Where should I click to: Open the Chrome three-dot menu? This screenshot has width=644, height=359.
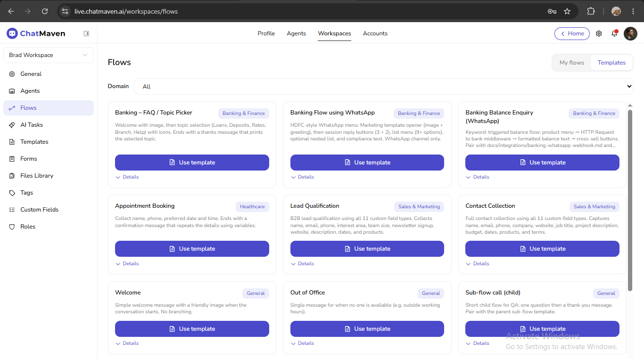(633, 11)
